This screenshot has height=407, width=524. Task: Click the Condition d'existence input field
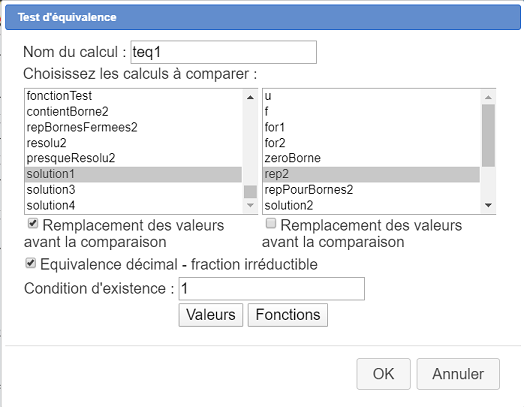click(272, 289)
